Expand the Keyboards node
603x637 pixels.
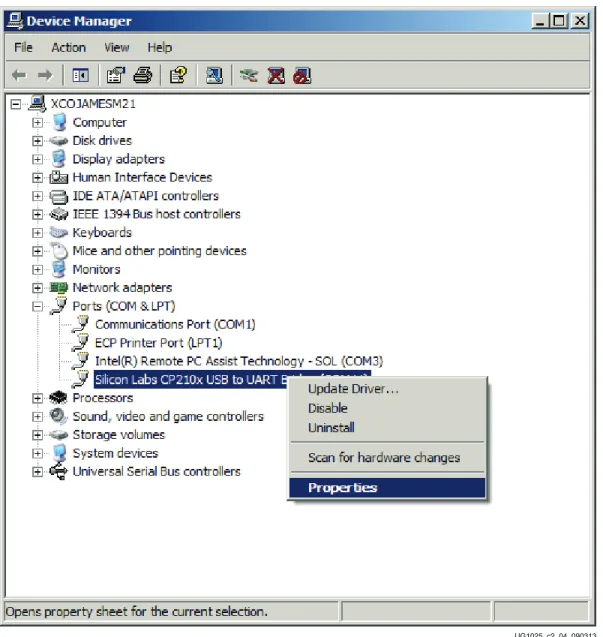[37, 232]
